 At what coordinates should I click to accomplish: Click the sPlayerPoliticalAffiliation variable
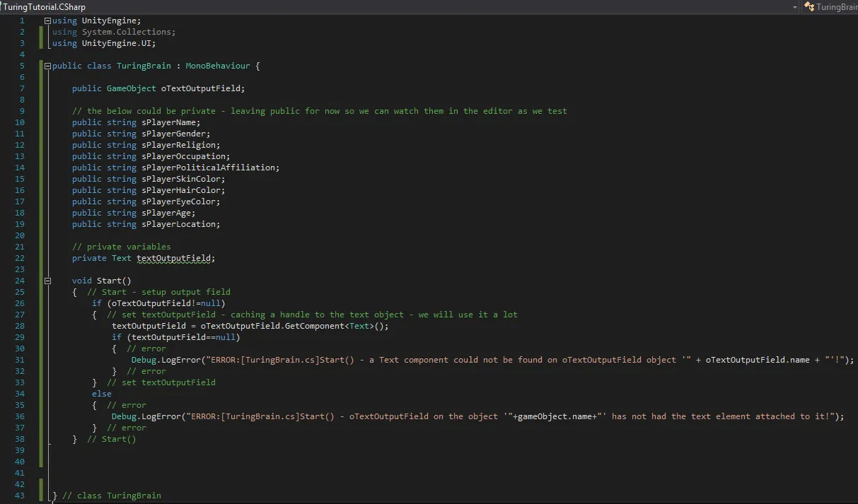coord(208,168)
